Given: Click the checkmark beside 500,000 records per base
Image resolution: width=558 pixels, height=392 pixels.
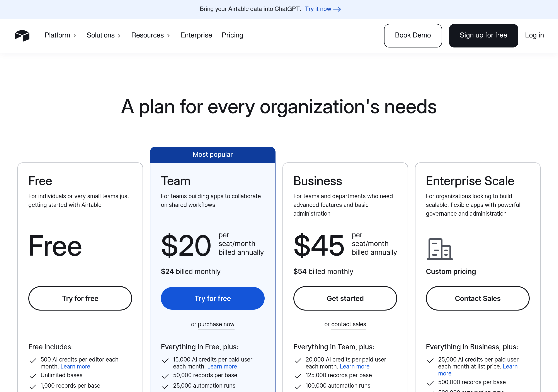Looking at the screenshot, I should pos(430,383).
